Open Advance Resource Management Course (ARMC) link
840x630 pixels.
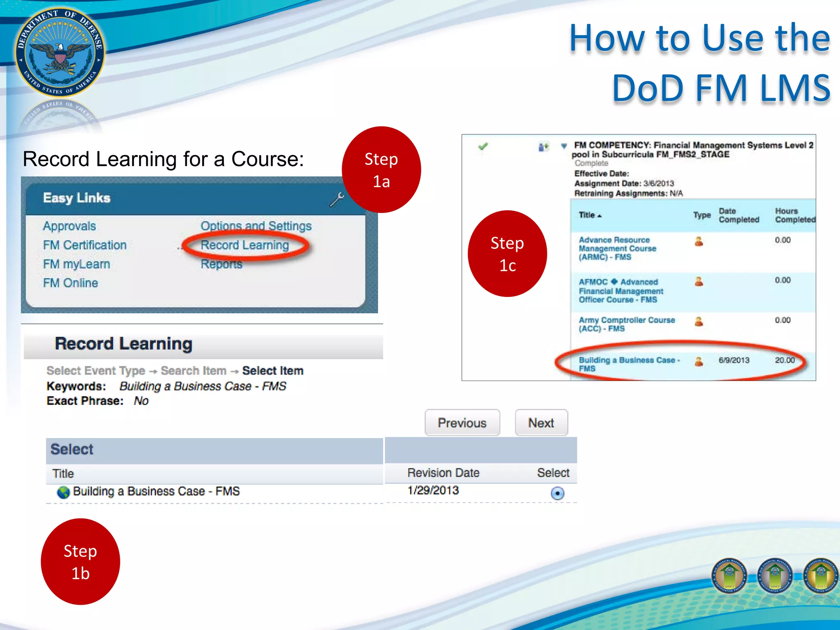coord(617,249)
